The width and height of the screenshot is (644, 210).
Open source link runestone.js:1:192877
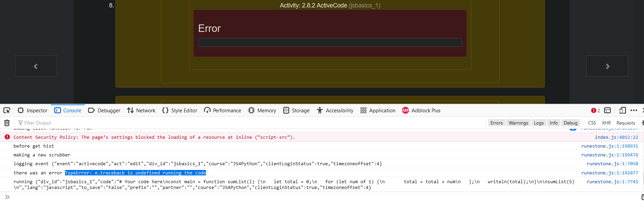point(609,173)
